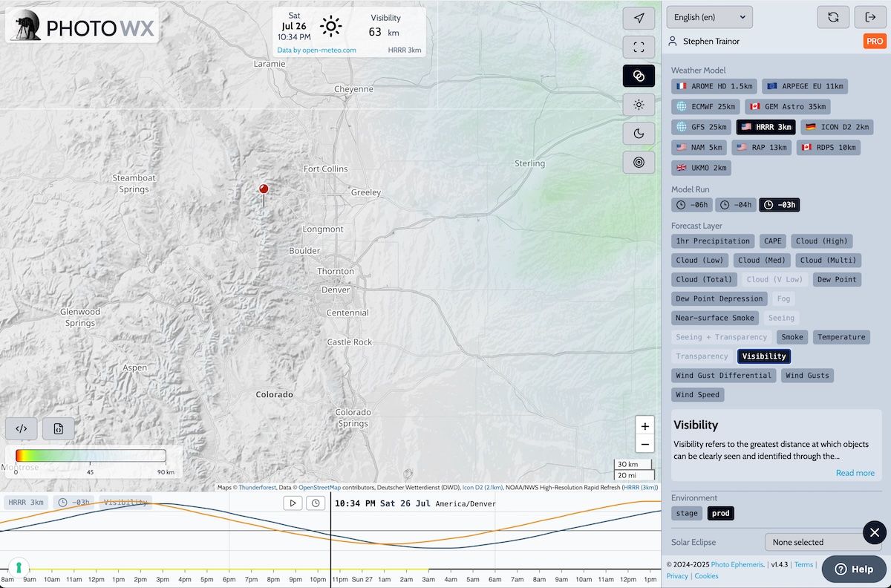
Task: Select the Visibility forecast layer
Action: point(764,357)
